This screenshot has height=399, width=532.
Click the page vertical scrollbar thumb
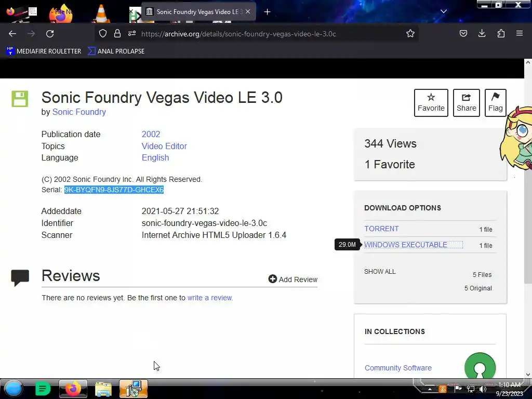pyautogui.click(x=528, y=175)
